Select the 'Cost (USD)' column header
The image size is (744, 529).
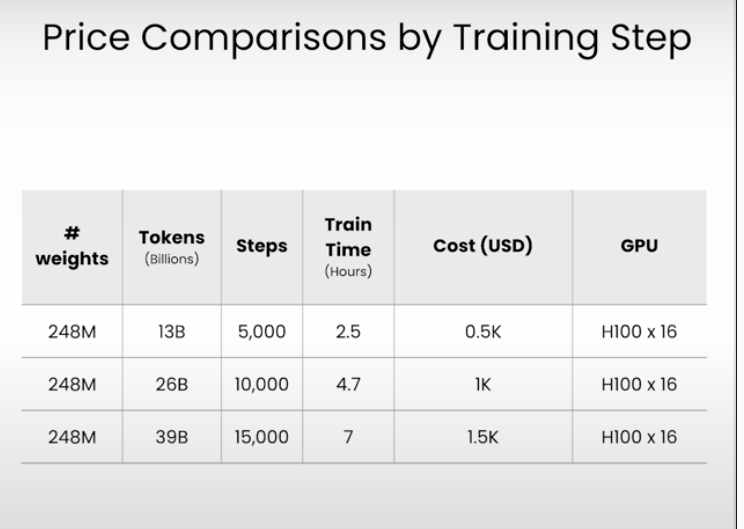tap(483, 246)
